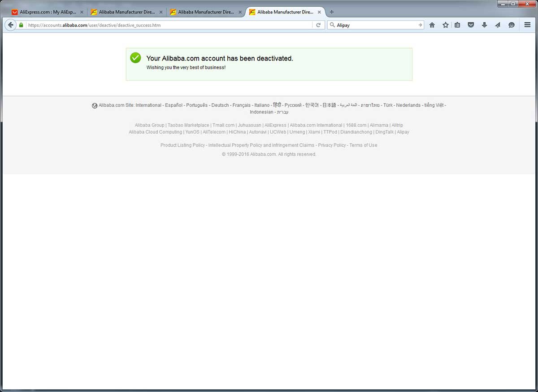Click "Wishing you the very best of business!"
538x392 pixels.
(x=186, y=68)
